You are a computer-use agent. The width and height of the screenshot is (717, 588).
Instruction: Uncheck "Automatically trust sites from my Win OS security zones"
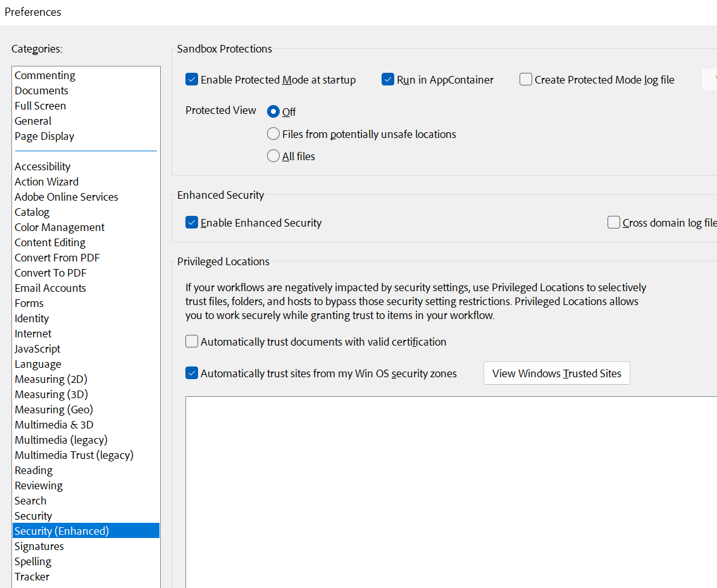pos(192,373)
